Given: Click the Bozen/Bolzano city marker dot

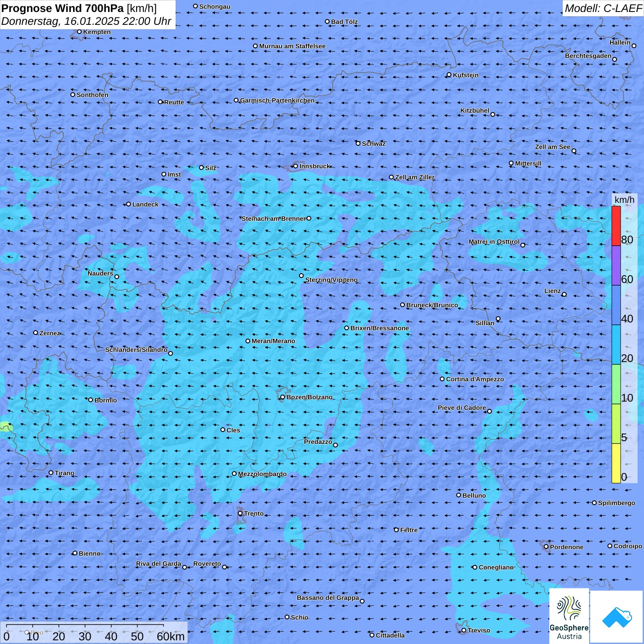Looking at the screenshot, I should click(x=282, y=397).
